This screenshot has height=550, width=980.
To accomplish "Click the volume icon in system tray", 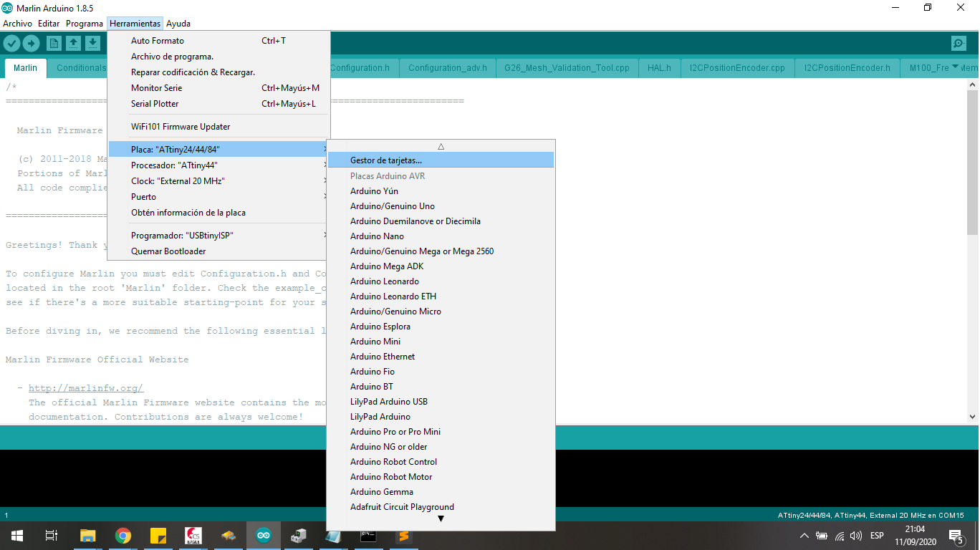I will 855,536.
